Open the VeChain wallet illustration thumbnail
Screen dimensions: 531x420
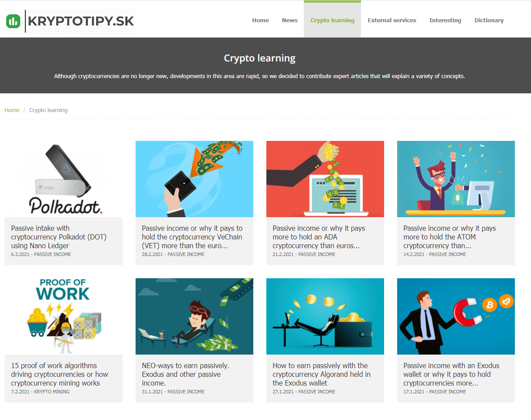[194, 179]
